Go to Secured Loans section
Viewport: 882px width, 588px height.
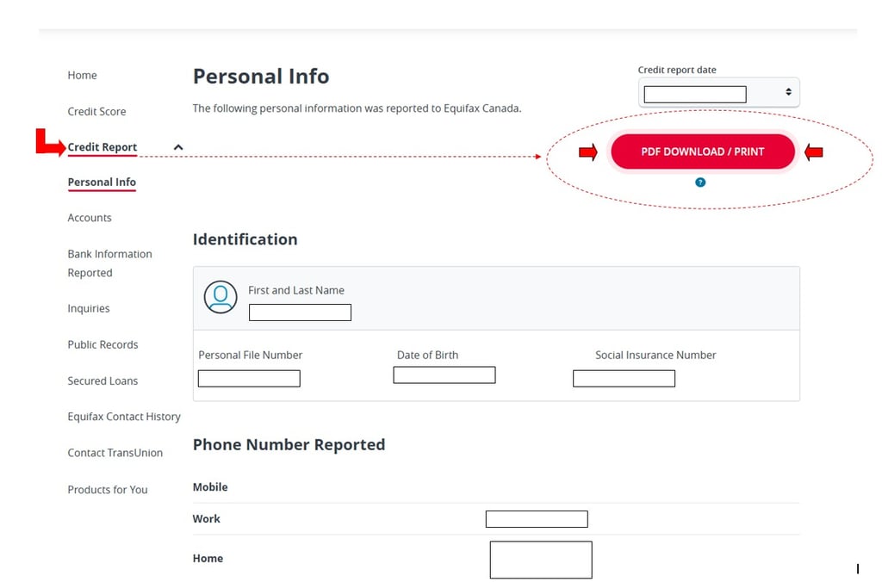(x=102, y=381)
